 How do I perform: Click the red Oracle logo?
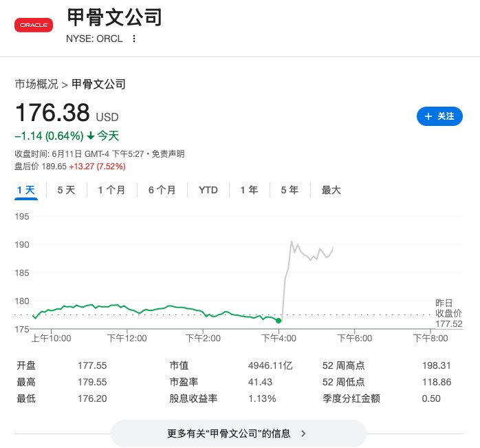[x=34, y=25]
